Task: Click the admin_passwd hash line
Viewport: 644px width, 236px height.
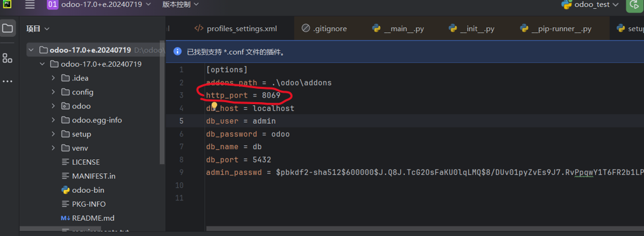Action: (x=424, y=173)
